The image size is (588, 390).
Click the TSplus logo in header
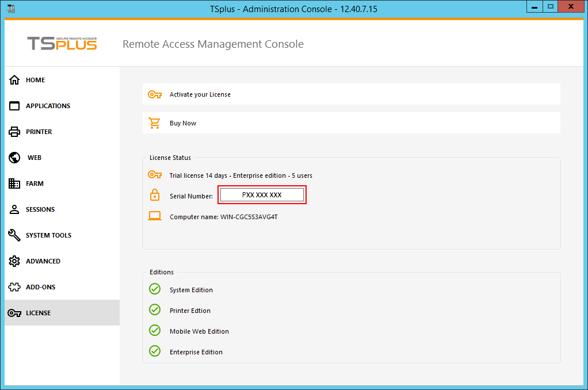[x=62, y=44]
